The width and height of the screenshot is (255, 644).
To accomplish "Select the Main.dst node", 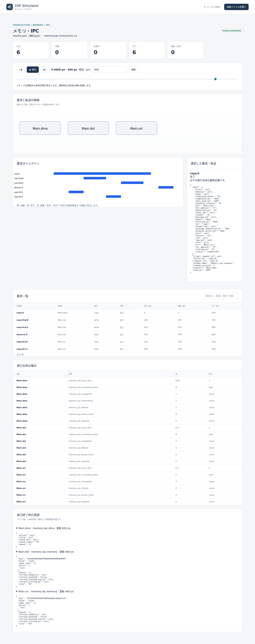I will tap(88, 128).
